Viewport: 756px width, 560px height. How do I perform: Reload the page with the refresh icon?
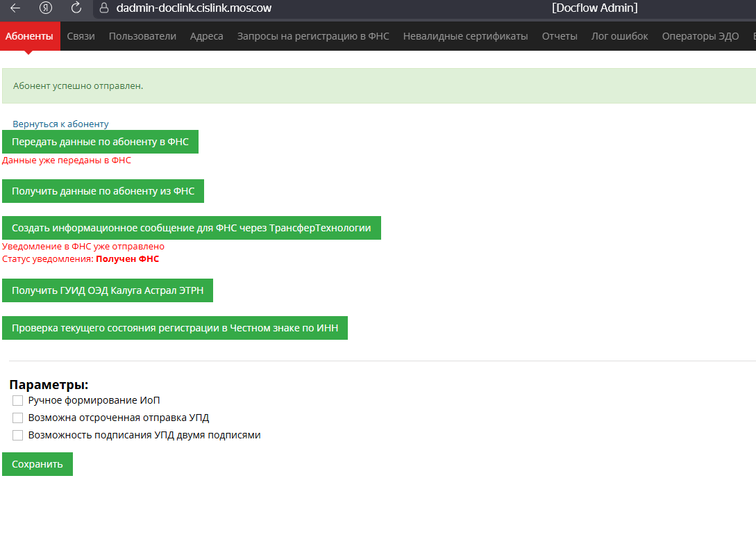click(x=76, y=8)
